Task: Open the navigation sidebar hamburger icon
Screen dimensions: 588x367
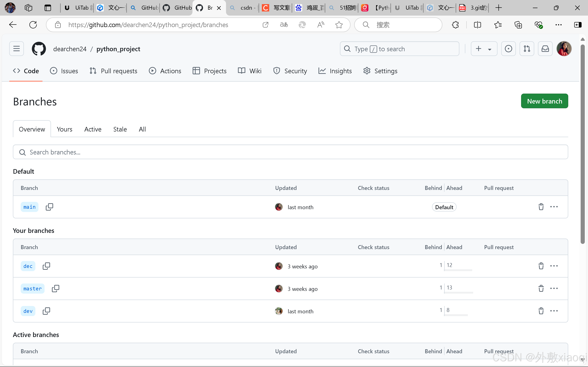Action: pos(16,48)
